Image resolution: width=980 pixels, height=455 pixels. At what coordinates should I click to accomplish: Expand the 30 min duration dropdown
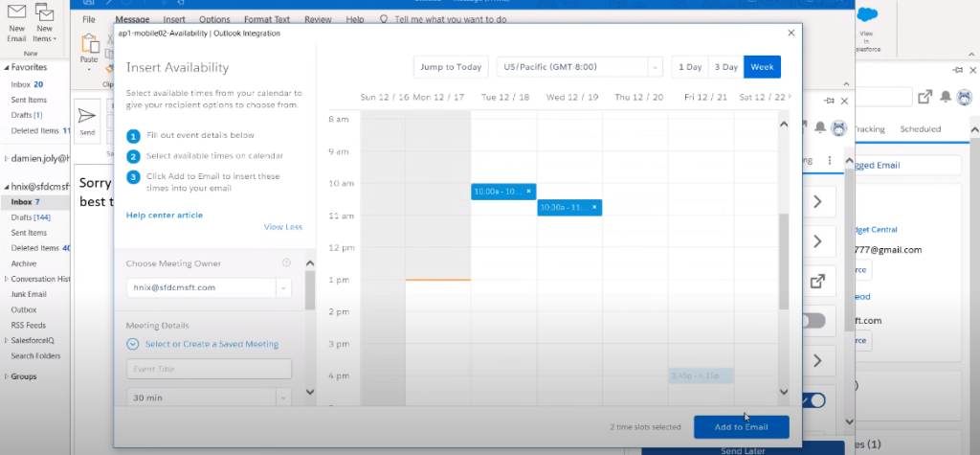coord(283,397)
